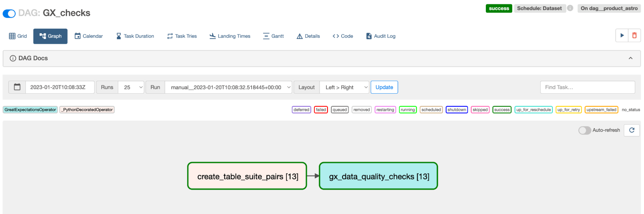Open the Runs count dropdown
This screenshot has height=214, width=644.
(131, 87)
